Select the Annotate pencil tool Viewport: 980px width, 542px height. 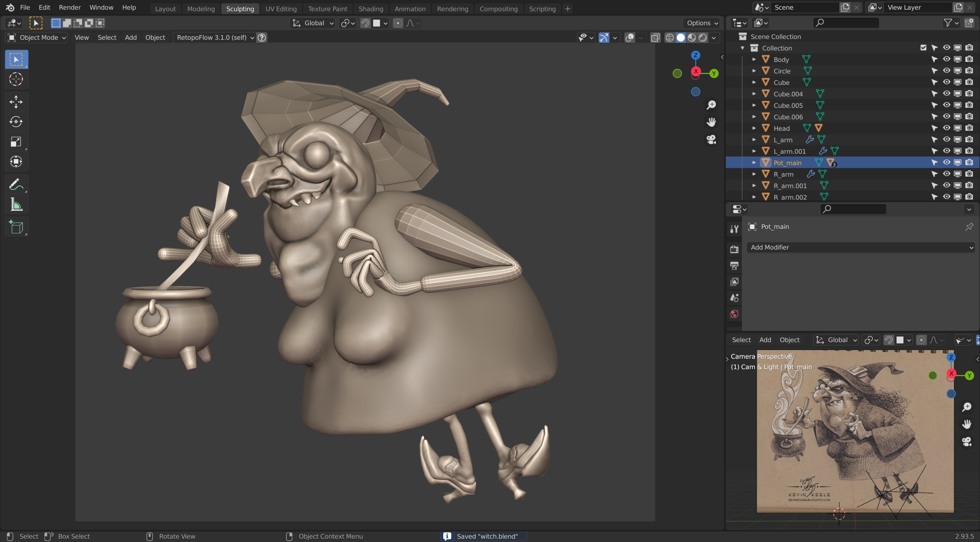click(16, 184)
